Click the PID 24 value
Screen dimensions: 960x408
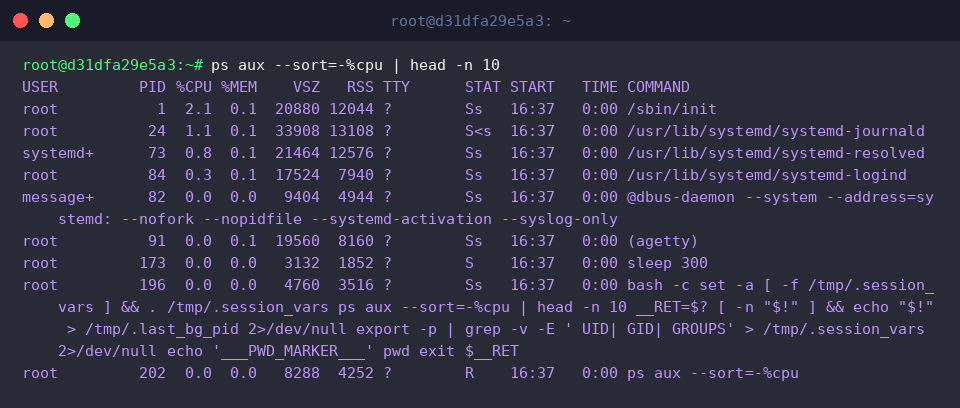tap(157, 131)
